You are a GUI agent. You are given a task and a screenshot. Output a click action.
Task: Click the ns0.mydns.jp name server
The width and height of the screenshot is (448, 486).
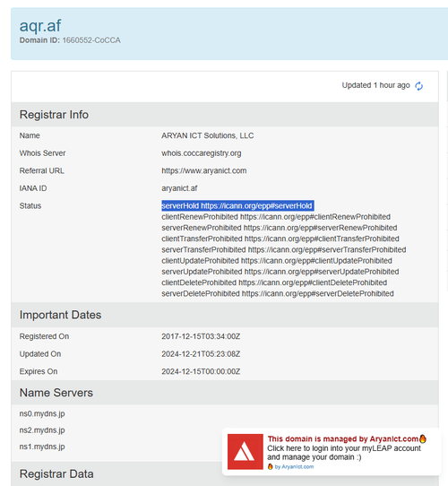(x=42, y=413)
